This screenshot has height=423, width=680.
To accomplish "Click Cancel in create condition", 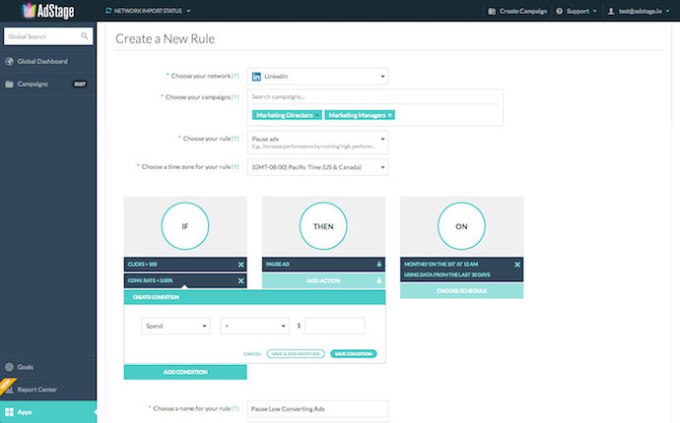I will point(252,354).
